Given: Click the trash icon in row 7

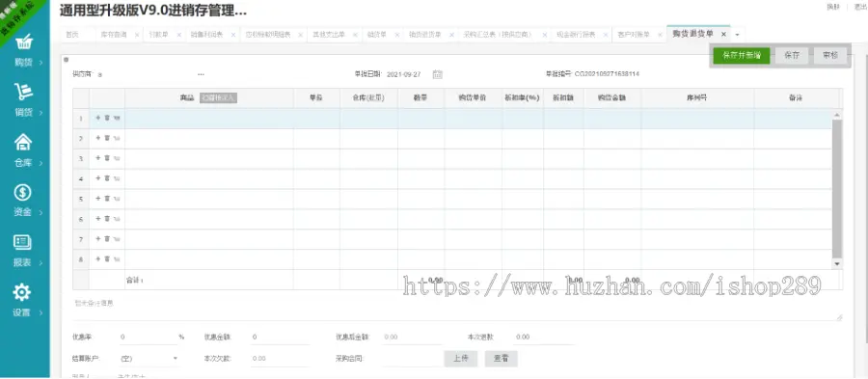Looking at the screenshot, I should (107, 238).
